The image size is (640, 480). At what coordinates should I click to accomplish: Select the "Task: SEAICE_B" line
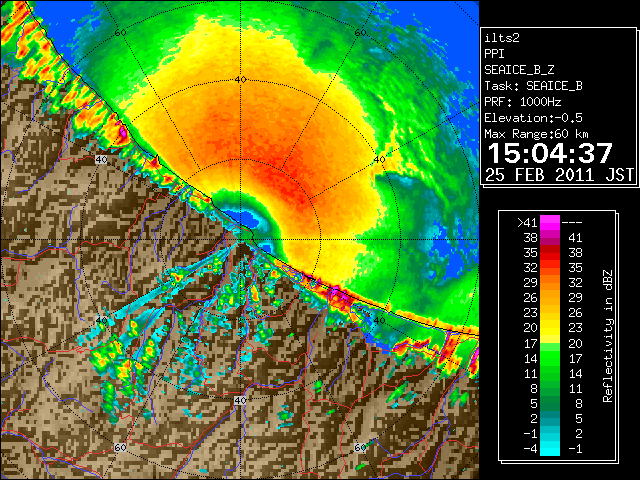coord(533,86)
